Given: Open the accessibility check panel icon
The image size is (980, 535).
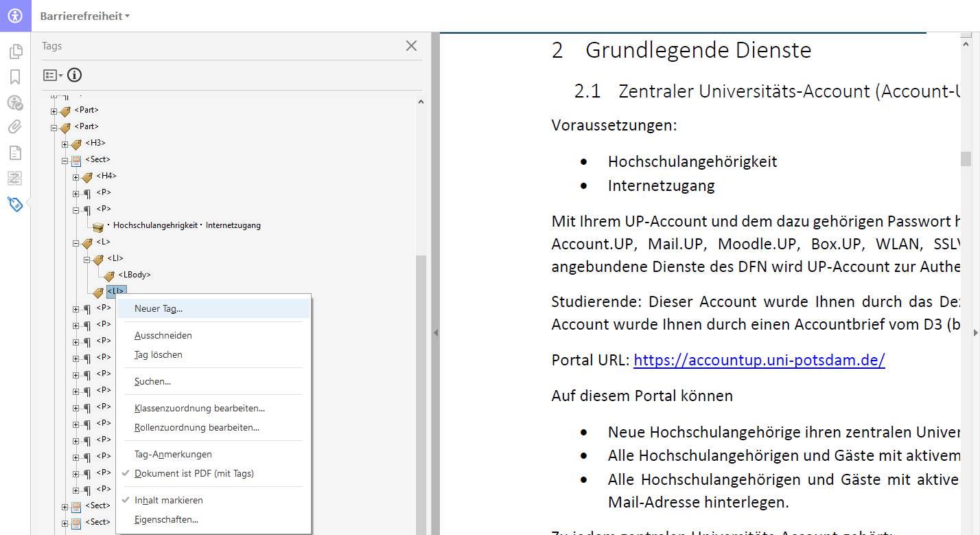Looking at the screenshot, I should pos(15,102).
